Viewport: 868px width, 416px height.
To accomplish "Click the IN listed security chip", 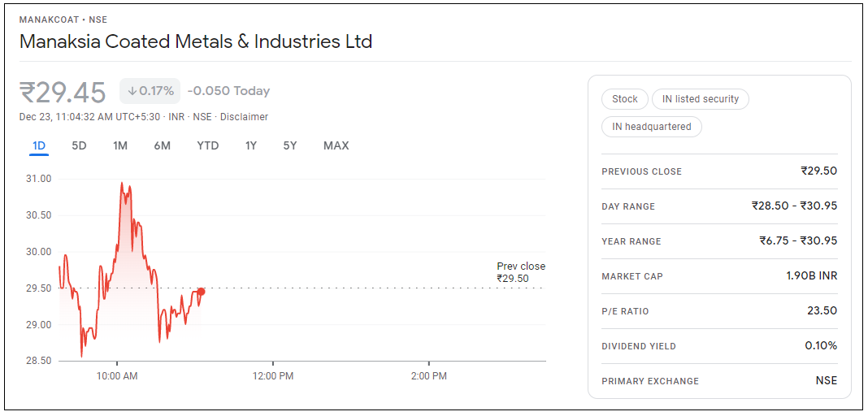I will click(x=701, y=99).
